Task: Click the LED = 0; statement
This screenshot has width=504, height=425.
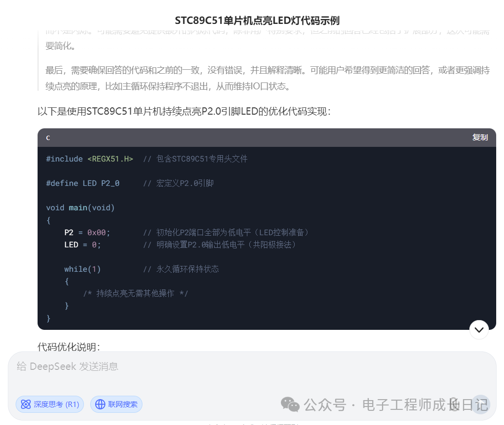Action: (82, 244)
